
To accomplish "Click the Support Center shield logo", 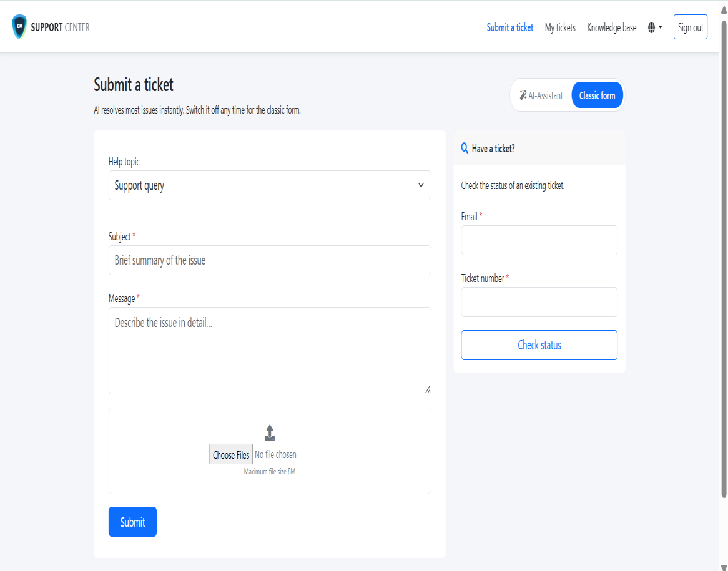I will [19, 26].
